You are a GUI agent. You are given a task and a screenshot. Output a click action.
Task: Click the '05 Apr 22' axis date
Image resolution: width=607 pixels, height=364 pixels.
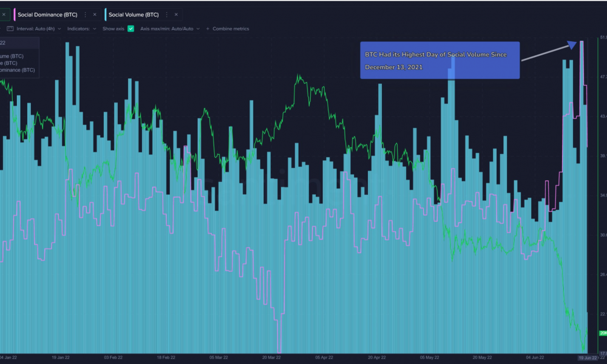click(x=324, y=357)
